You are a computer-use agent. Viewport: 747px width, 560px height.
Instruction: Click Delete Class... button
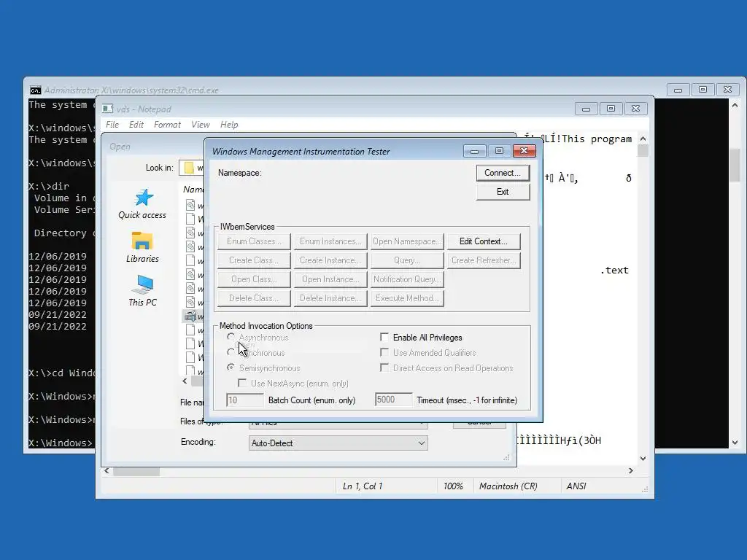coord(254,298)
